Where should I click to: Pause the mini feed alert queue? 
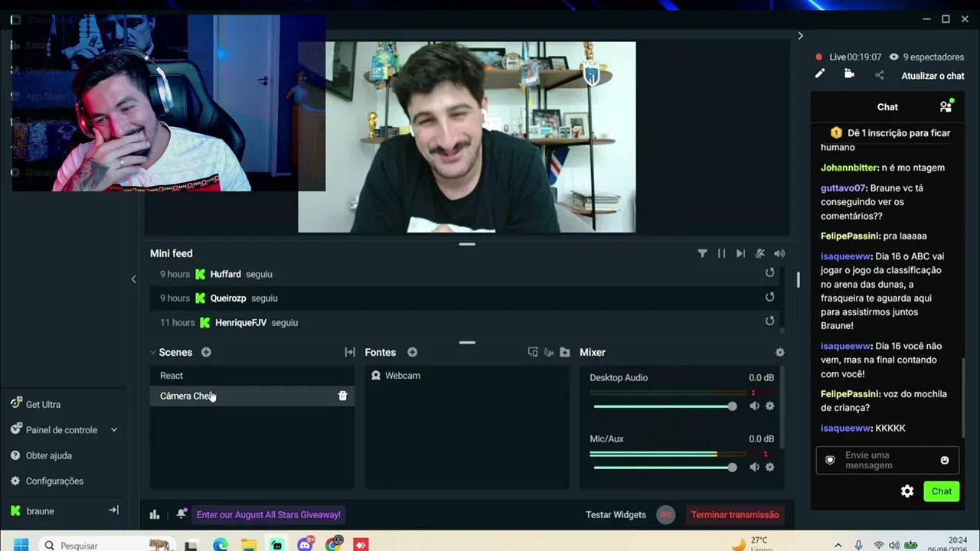point(721,253)
